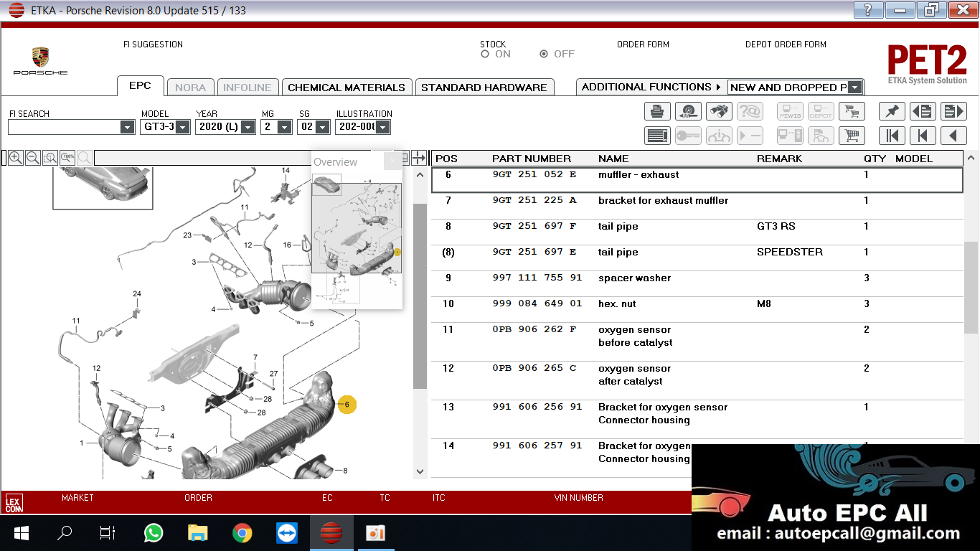Click the plain left arrow icon
This screenshot has height=551, width=980.
coord(953,136)
